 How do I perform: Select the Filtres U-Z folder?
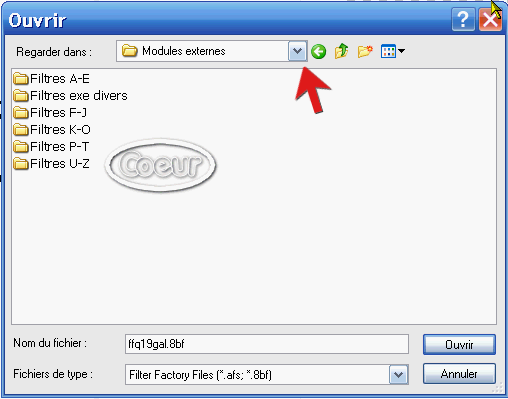[51, 164]
